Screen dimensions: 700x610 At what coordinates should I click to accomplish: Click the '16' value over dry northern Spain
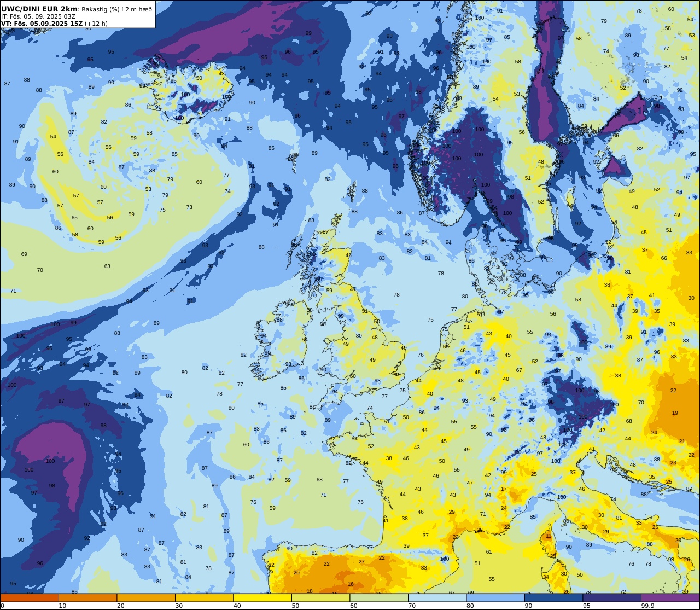click(x=351, y=584)
